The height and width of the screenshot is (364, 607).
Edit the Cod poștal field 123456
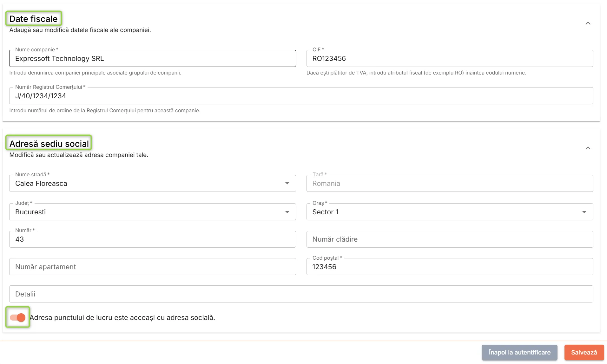[x=450, y=267]
